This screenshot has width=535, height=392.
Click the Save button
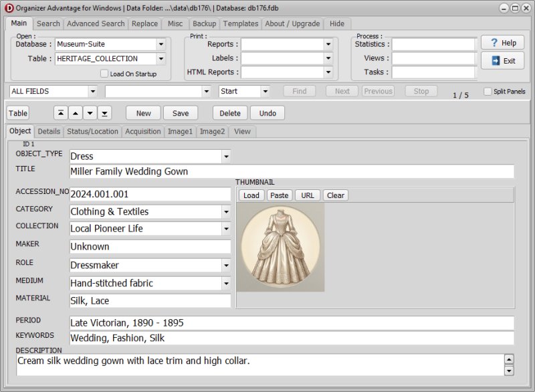(x=181, y=113)
